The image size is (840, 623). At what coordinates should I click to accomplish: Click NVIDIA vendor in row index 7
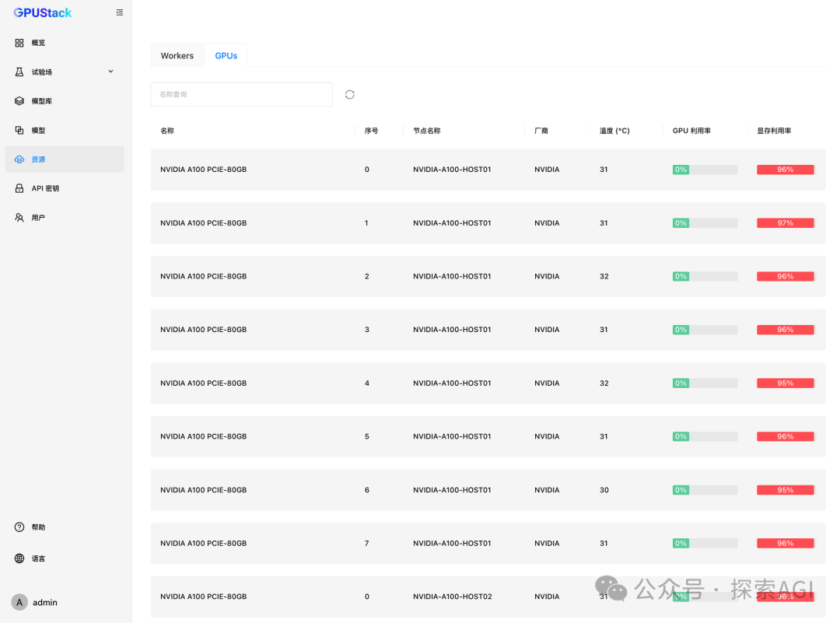click(547, 543)
